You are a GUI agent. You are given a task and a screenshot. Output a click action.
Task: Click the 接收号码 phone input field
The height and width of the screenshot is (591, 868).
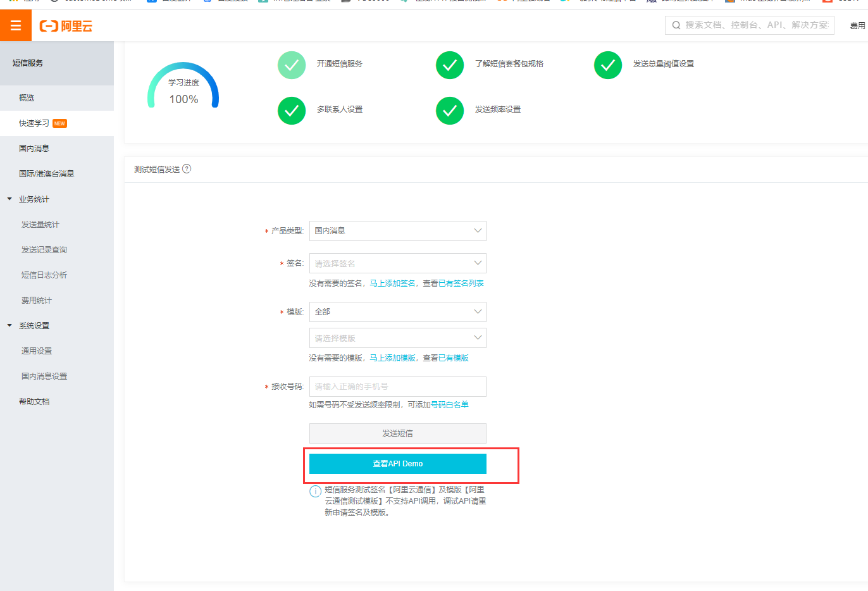click(x=397, y=386)
